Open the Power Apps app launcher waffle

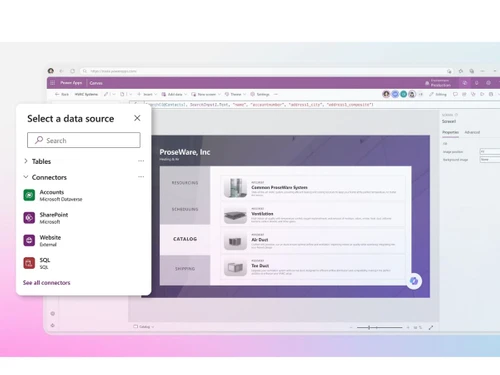(x=53, y=83)
